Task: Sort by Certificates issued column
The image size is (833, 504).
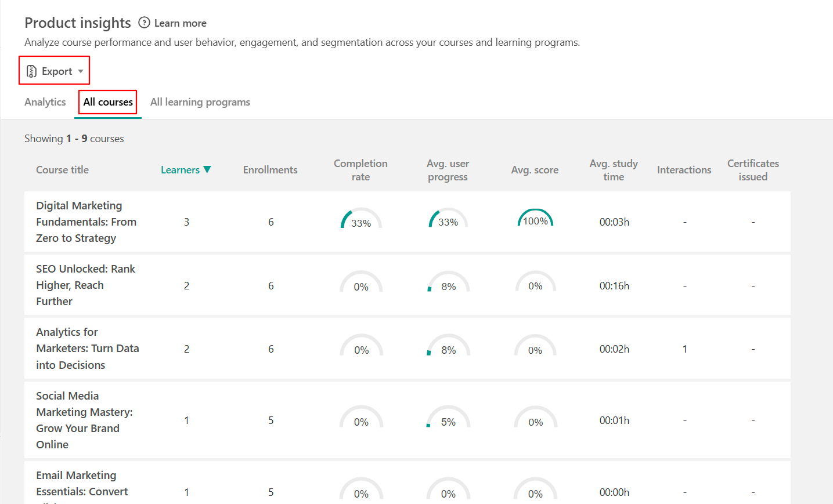Action: click(753, 170)
